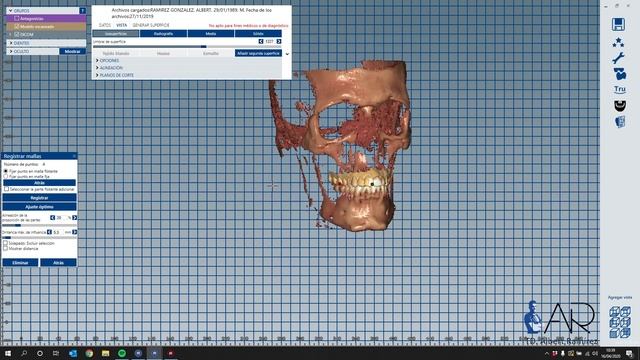Show hidden system tray icons

[547, 353]
